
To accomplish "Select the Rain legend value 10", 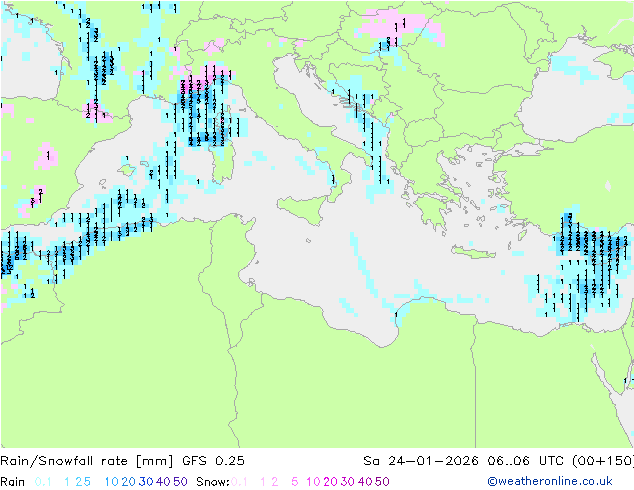I will 112,482.
